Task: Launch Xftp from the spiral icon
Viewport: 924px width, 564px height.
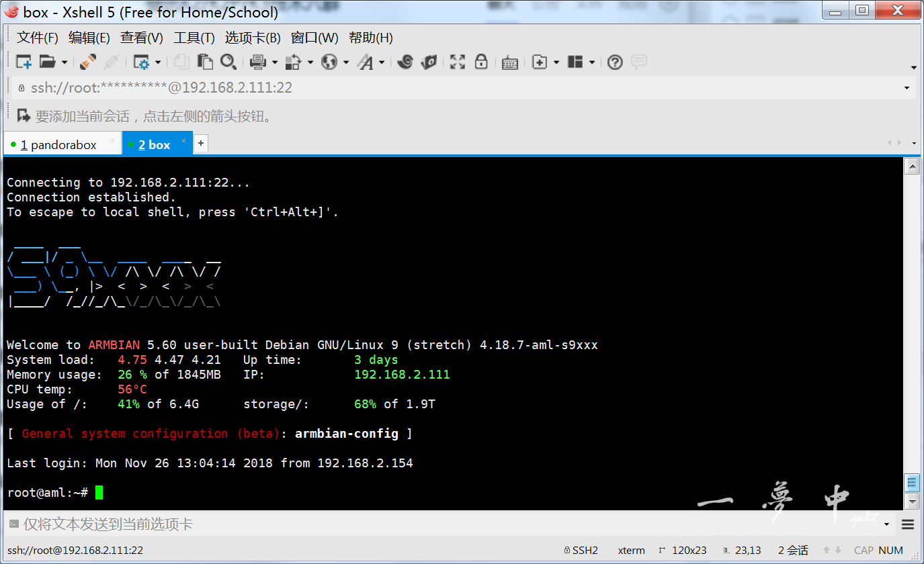Action: pos(405,62)
